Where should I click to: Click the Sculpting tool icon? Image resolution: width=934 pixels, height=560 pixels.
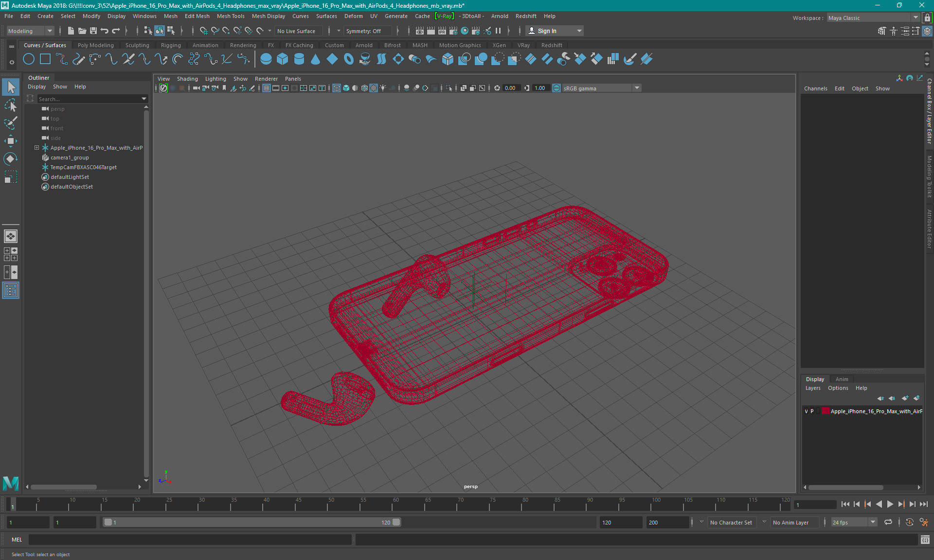coord(136,45)
